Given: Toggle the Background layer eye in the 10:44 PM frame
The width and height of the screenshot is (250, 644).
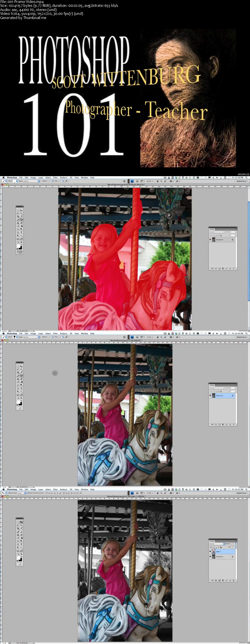Looking at the screenshot, I should click(x=210, y=395).
